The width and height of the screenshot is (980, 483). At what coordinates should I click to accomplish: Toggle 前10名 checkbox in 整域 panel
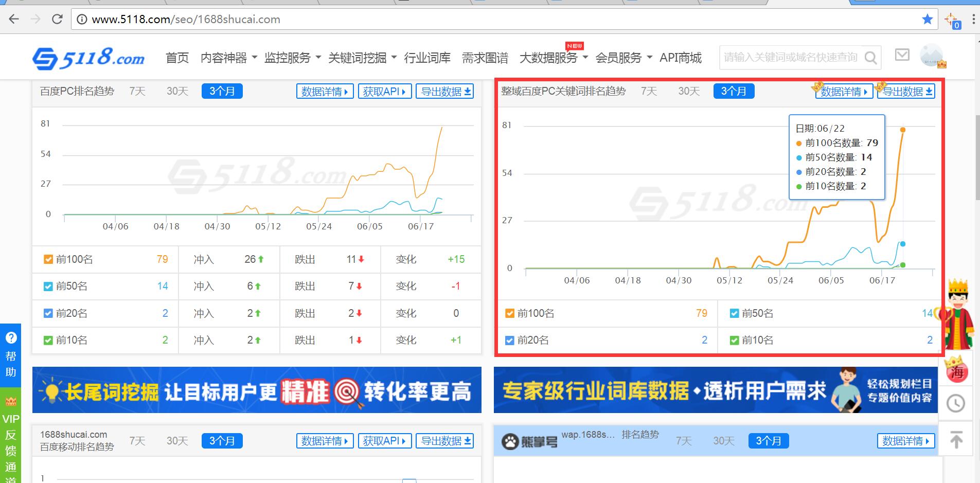(735, 340)
